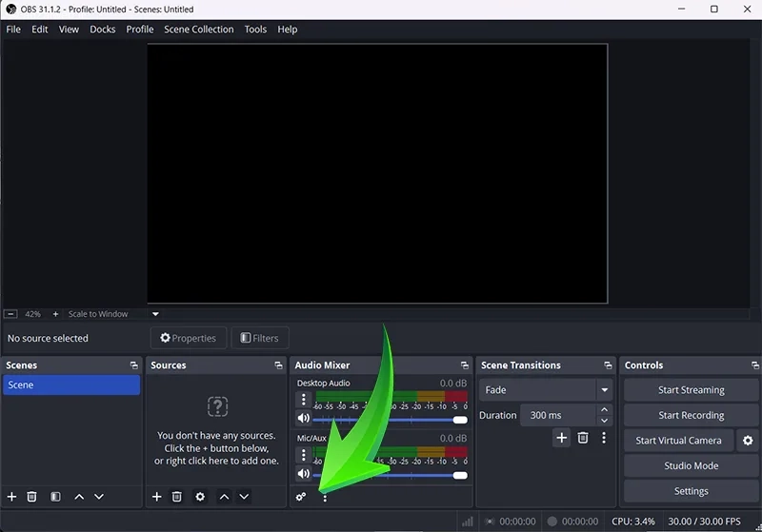Open advanced audio properties gears icon
Screen dimensions: 762x532
pos(301,497)
